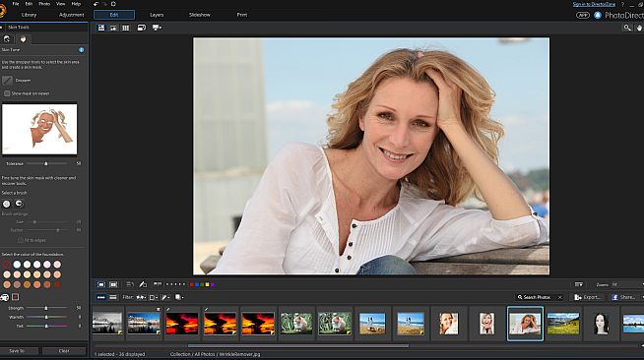Select the Dropper tool
This screenshot has height=360, width=644.
(x=7, y=80)
